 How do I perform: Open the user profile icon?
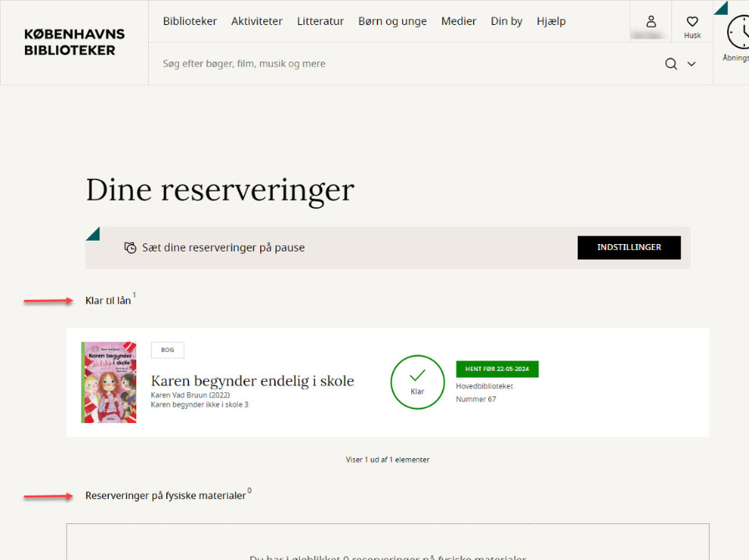(x=650, y=22)
